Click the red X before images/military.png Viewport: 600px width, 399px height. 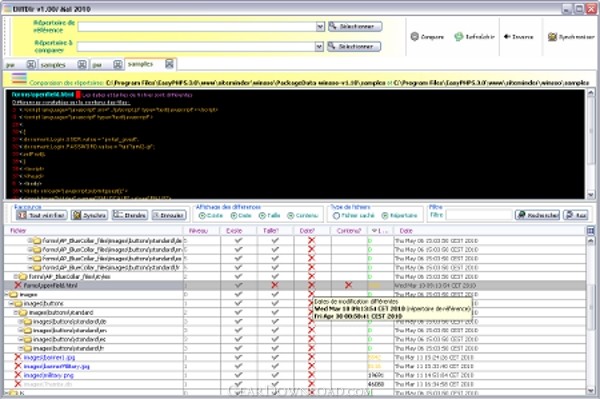(x=18, y=375)
